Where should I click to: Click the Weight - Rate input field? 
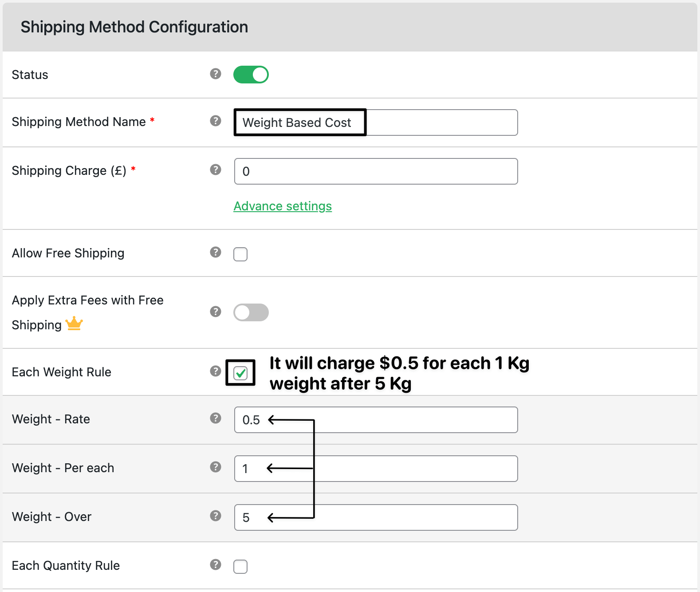click(x=376, y=420)
